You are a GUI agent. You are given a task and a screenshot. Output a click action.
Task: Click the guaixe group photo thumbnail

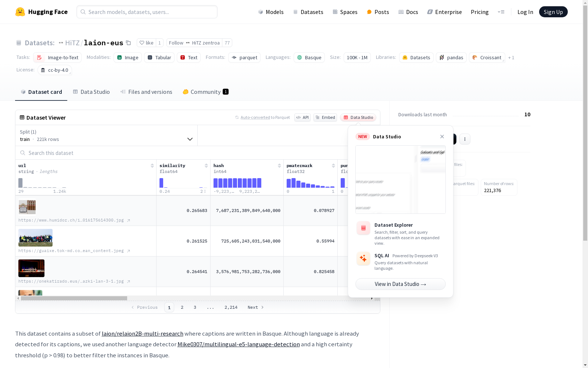click(35, 238)
